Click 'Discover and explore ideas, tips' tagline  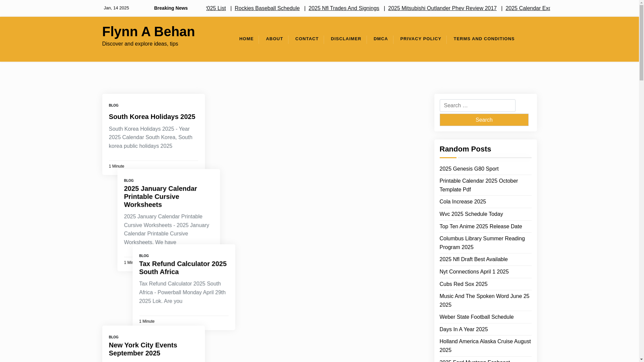pyautogui.click(x=140, y=44)
